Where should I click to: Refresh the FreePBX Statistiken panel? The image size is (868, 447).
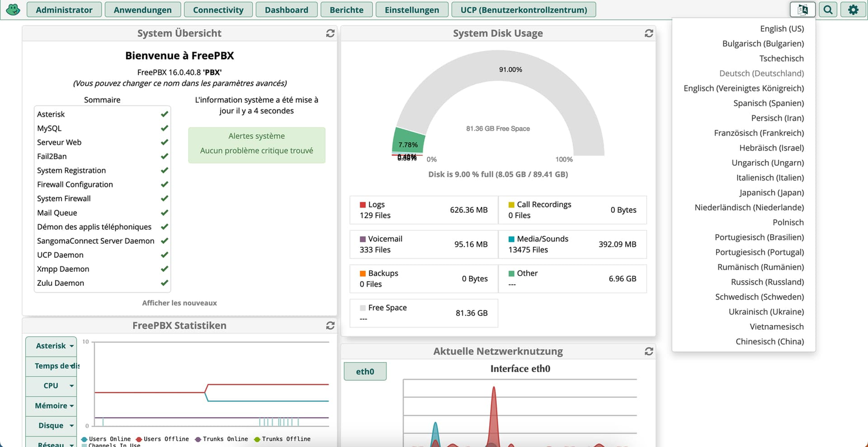pos(330,325)
